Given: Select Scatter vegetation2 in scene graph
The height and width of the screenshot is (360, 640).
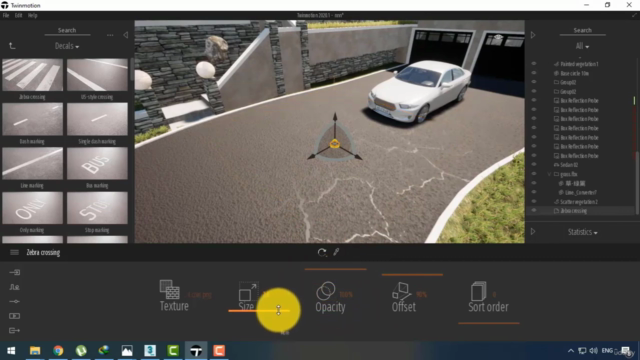Looking at the screenshot, I should (x=578, y=202).
